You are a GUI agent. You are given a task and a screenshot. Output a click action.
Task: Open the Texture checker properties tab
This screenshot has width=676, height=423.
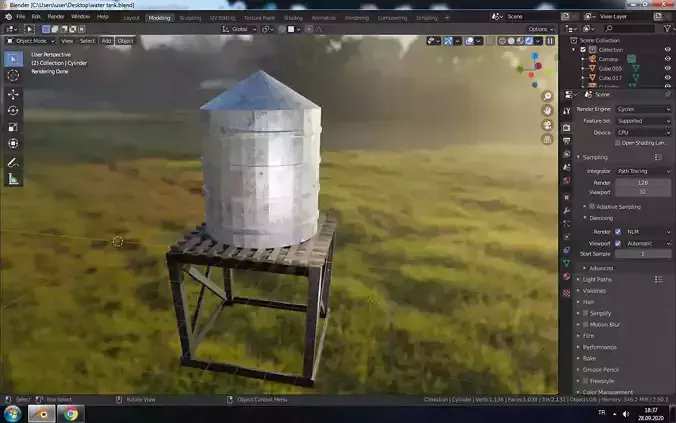pyautogui.click(x=566, y=293)
